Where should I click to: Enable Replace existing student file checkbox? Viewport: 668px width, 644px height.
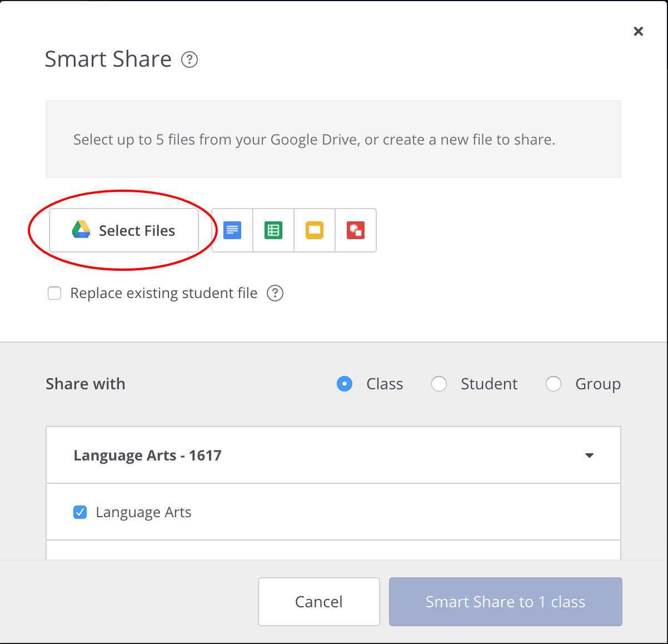[x=54, y=293]
